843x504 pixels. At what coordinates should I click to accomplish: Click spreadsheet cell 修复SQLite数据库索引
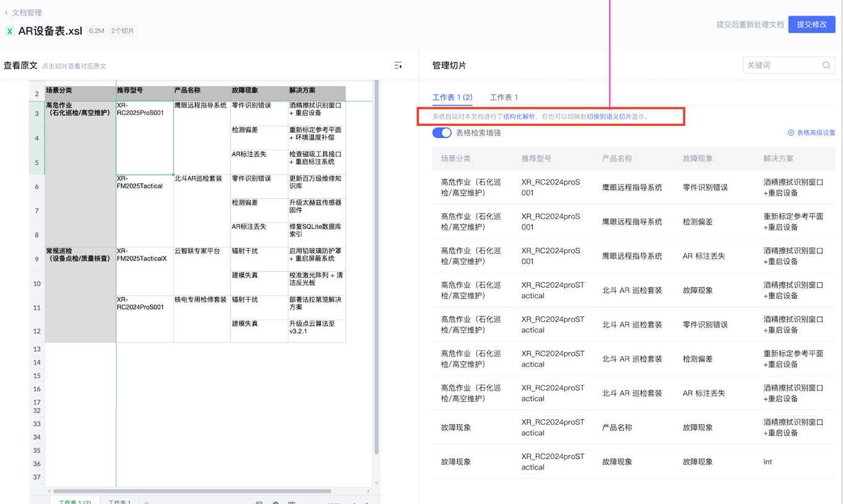(317, 234)
